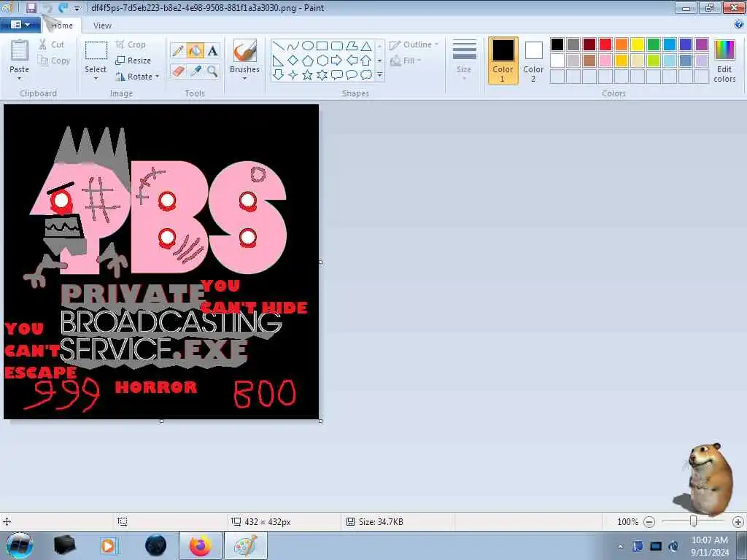Open the Rotate dropdown
The height and width of the screenshot is (560, 747).
coord(137,77)
